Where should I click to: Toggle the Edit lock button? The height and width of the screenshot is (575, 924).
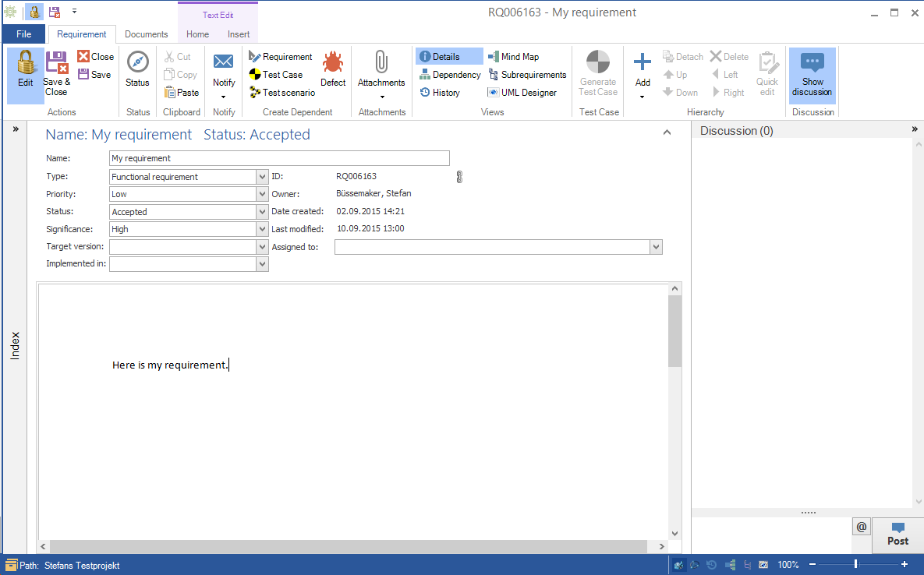point(26,70)
